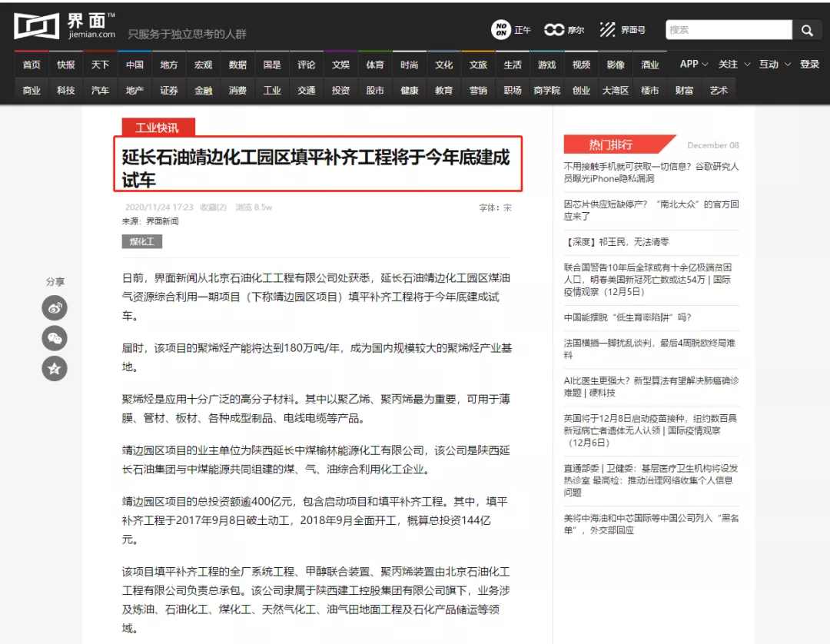Open the 中国 nav item
830x644 pixels.
[x=134, y=65]
